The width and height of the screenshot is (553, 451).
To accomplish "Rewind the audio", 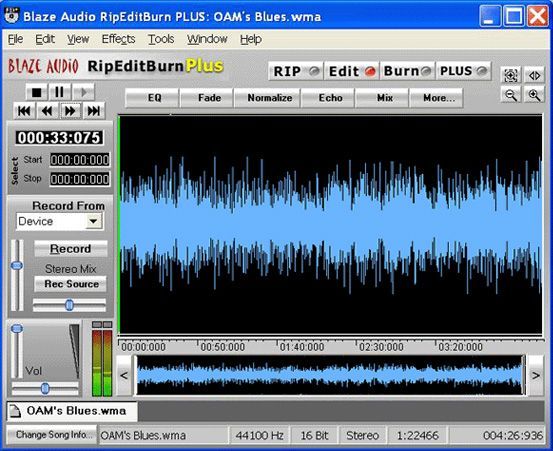I will pyautogui.click(x=47, y=111).
